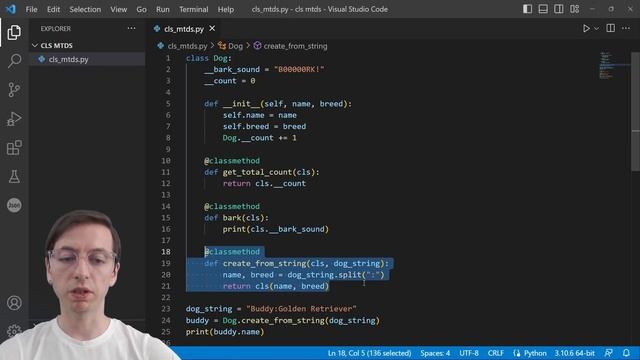Split the editor to the right

click(611, 28)
